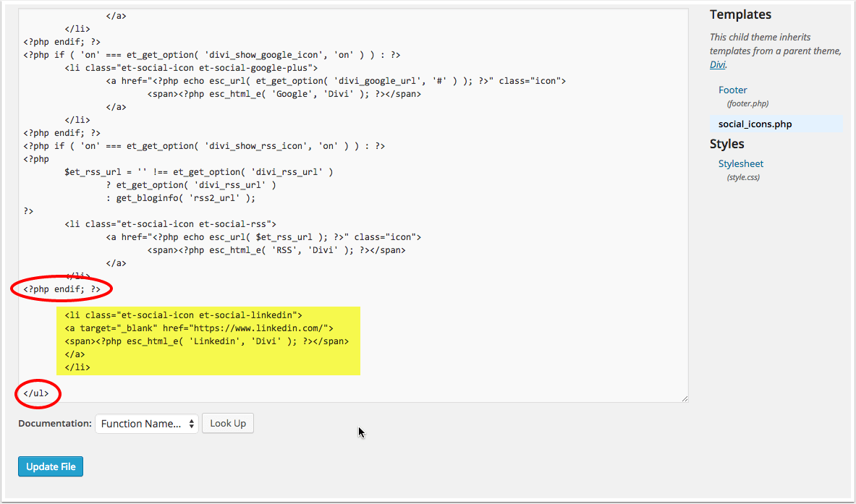The width and height of the screenshot is (856, 504).
Task: Open the Function Name documentation dropdown
Action: pyautogui.click(x=146, y=424)
